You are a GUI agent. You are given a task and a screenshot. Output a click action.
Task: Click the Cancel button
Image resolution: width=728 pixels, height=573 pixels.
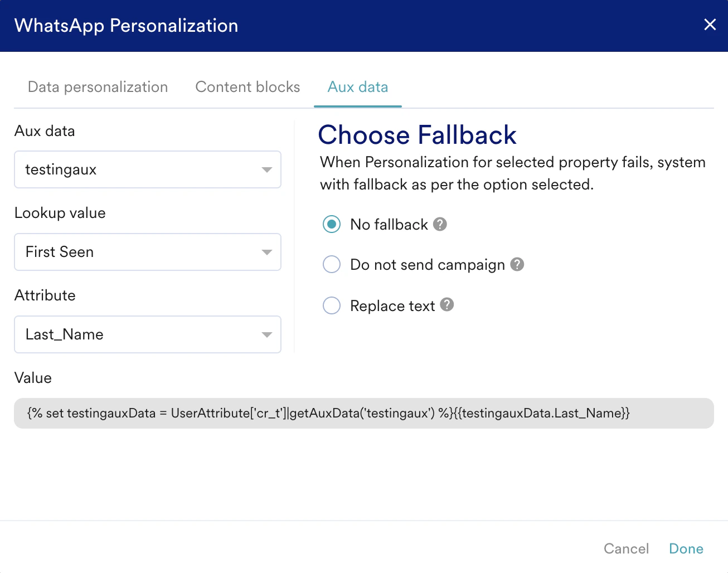[x=626, y=548]
